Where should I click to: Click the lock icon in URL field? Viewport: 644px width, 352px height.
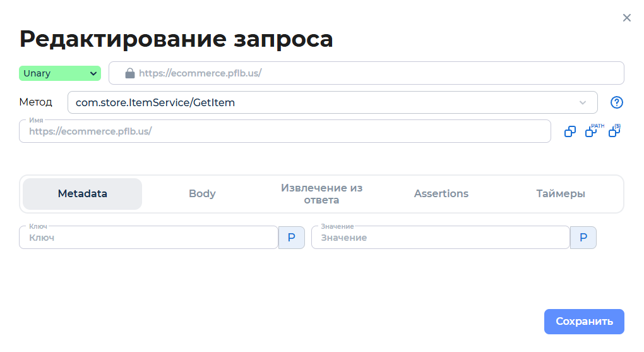coord(130,73)
